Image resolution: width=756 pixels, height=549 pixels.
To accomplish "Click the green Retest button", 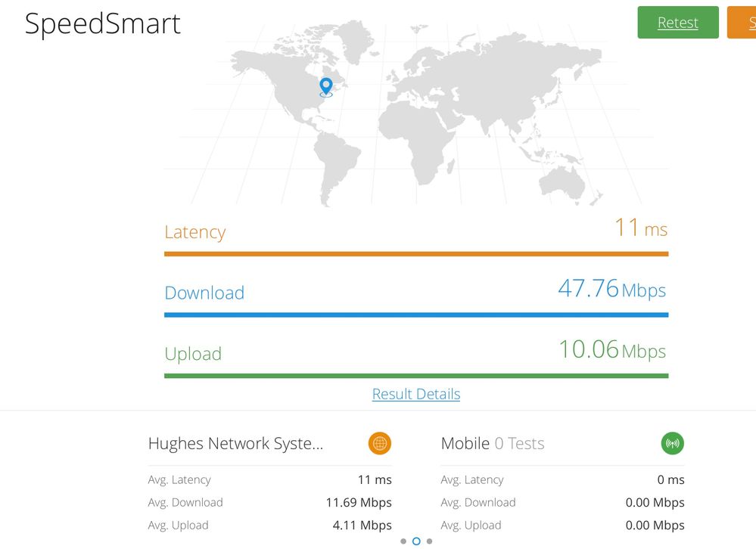I will [677, 23].
